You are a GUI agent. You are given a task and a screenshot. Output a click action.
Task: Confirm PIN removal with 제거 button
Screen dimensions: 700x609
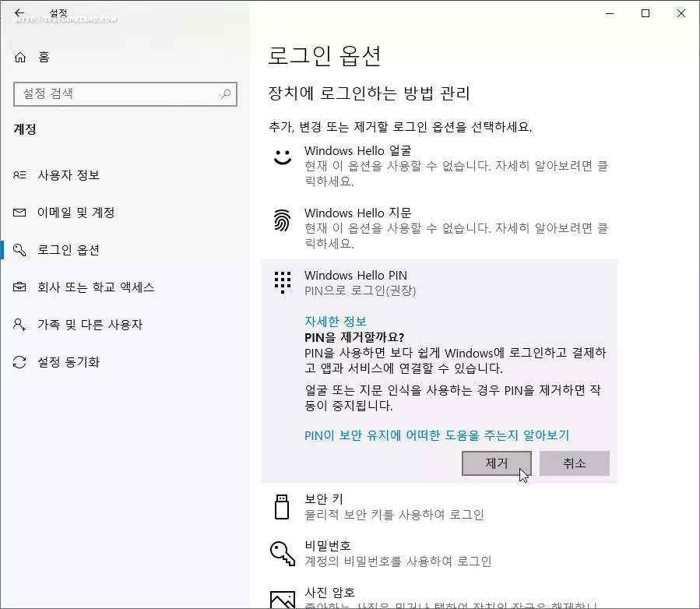pyautogui.click(x=497, y=463)
